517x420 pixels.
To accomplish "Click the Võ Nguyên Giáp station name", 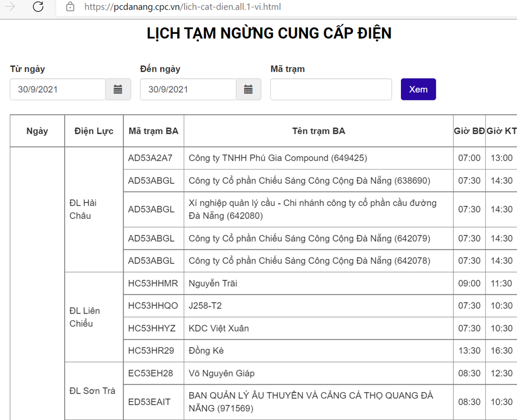I will [x=222, y=373].
